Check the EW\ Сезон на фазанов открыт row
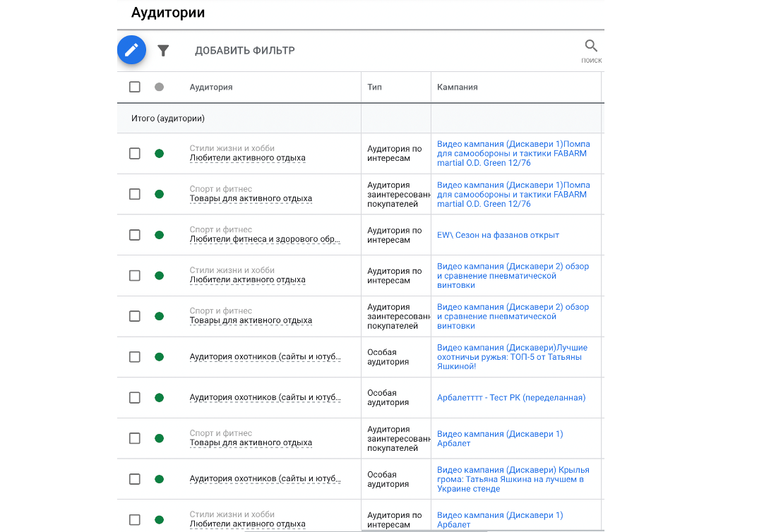This screenshot has width=764, height=532. tap(135, 235)
